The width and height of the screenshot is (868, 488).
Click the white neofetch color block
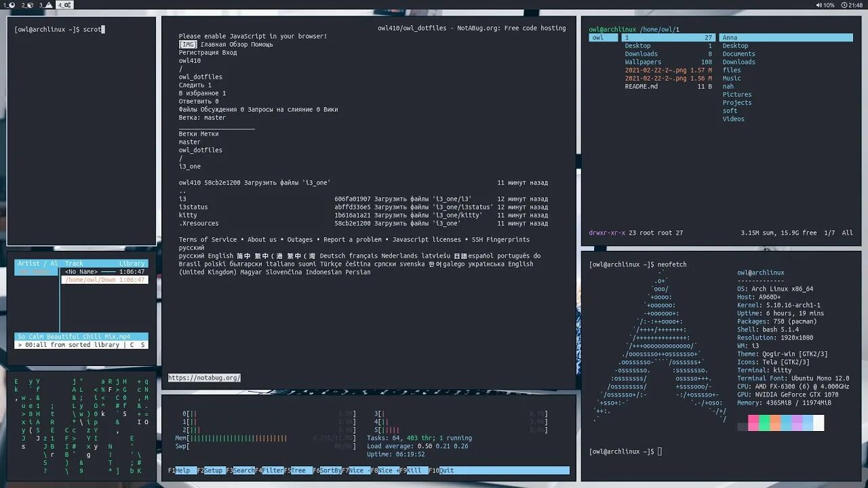818,423
